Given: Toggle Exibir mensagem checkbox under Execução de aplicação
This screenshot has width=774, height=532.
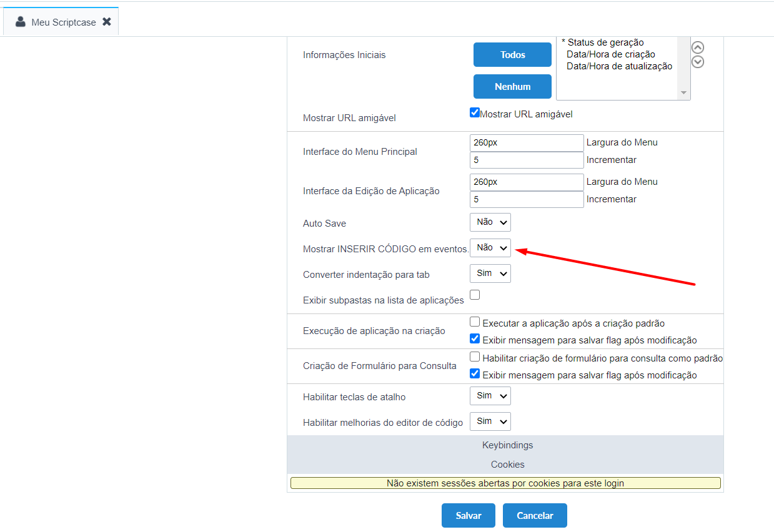Looking at the screenshot, I should [x=475, y=339].
